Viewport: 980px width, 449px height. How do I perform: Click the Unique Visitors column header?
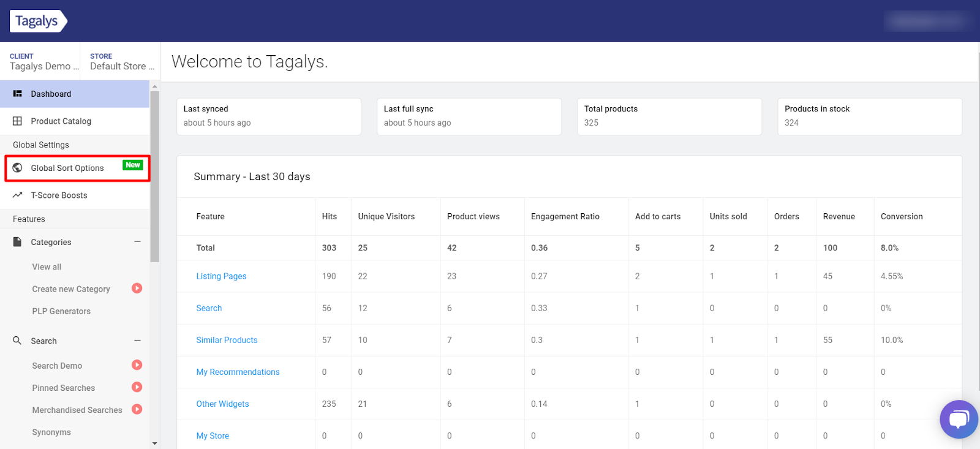(386, 216)
